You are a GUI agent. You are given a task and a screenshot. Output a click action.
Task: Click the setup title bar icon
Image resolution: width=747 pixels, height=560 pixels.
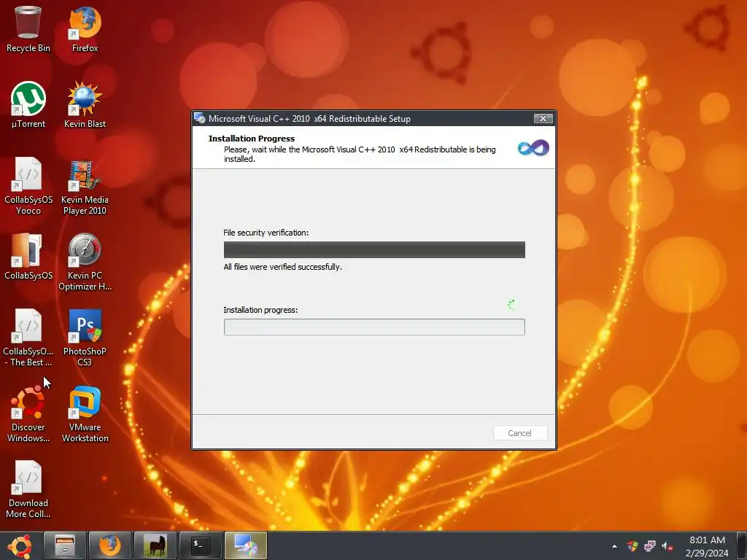pos(200,119)
